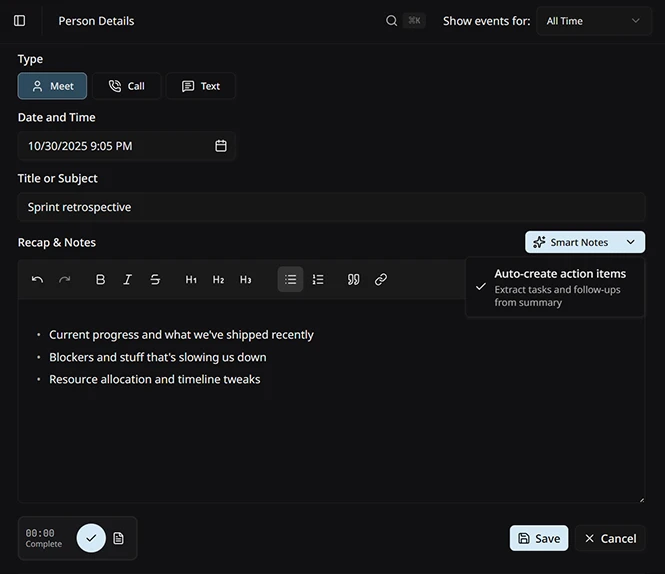This screenshot has height=574, width=665.
Task: Click the Person Details title
Action: 96,21
